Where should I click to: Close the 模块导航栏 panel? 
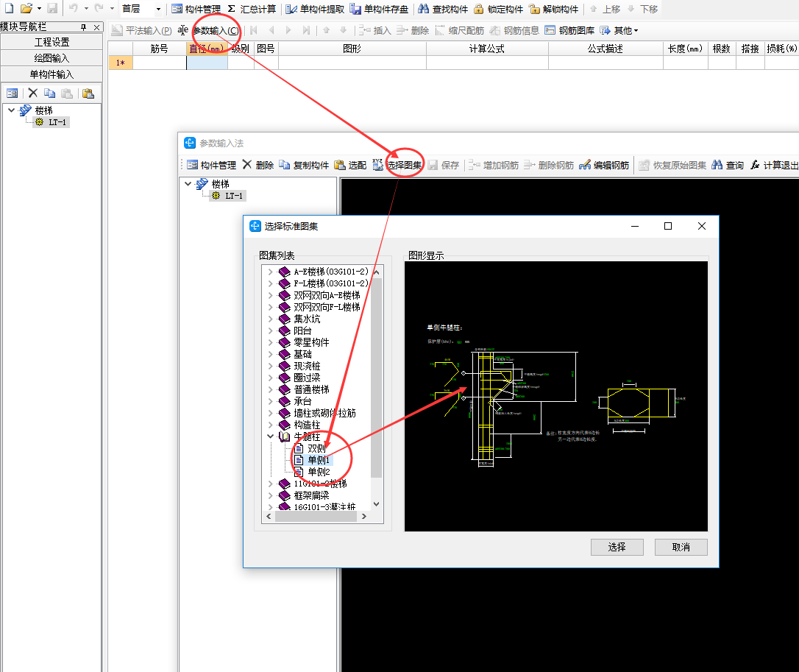(97, 27)
